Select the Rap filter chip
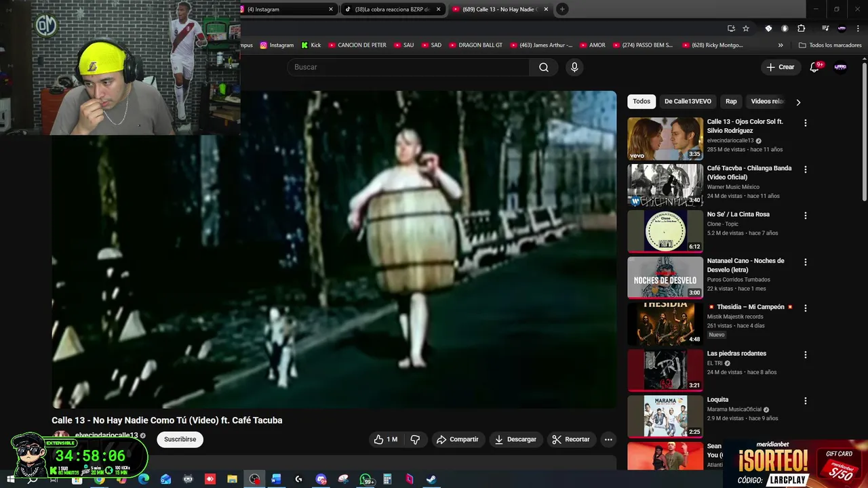Viewport: 868px width, 488px height. coord(731,102)
